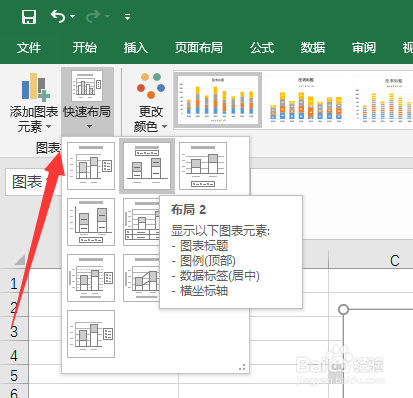This screenshot has height=398, width=413.
Task: Choose the highlighted Layout 2 icon
Action: tap(147, 166)
